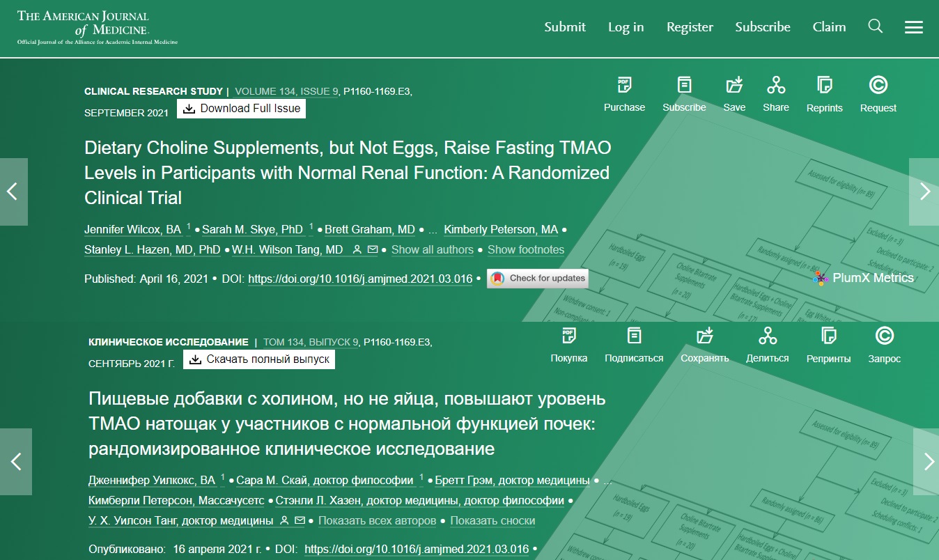Open PlumX Metrics
Screen dimensions: 939x560
pos(864,278)
